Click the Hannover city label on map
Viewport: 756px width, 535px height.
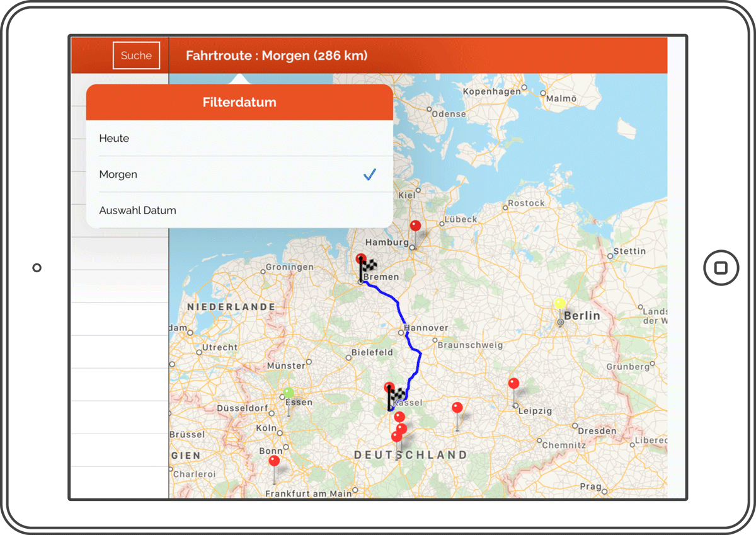[x=427, y=328]
